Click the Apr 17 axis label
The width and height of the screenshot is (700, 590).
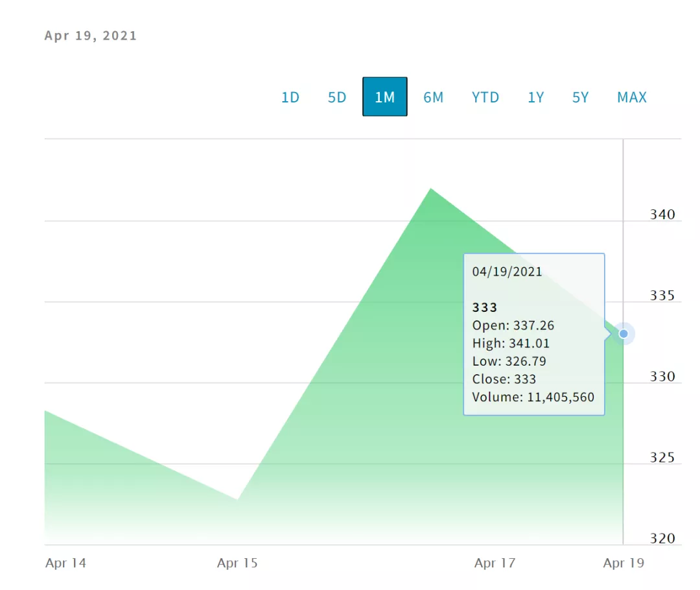pos(495,563)
